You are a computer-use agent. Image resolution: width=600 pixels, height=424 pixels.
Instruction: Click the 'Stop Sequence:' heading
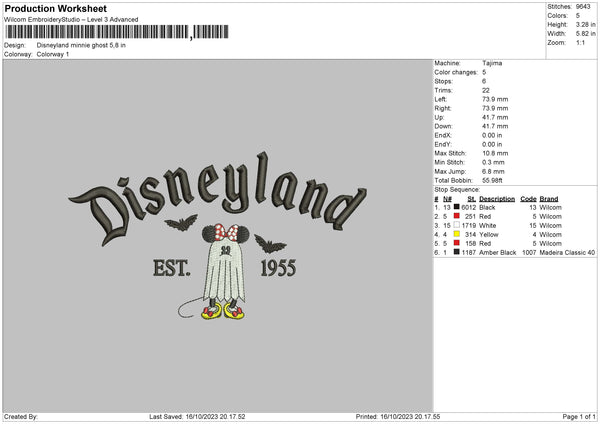tap(457, 189)
